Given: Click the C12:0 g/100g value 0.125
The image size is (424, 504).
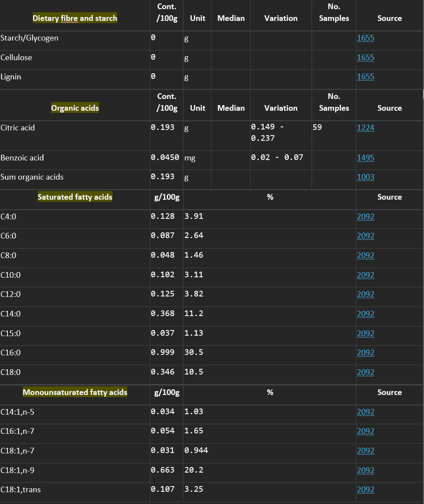Looking at the screenshot, I should 163,294.
